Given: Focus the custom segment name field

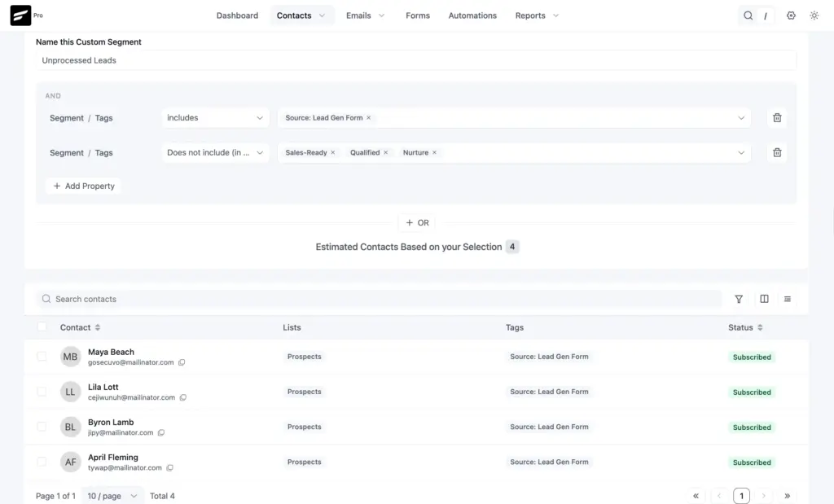Looking at the screenshot, I should (416, 60).
